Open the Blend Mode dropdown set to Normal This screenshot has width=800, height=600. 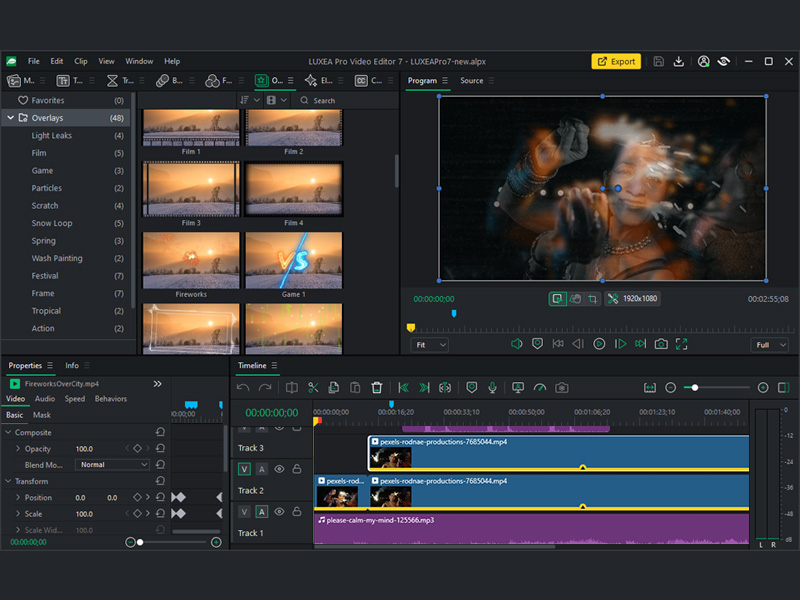(113, 464)
